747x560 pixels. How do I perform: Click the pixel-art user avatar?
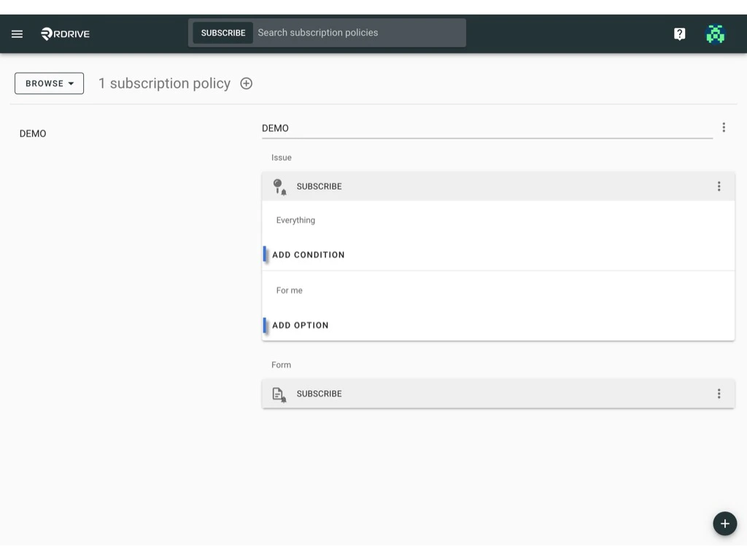(715, 34)
